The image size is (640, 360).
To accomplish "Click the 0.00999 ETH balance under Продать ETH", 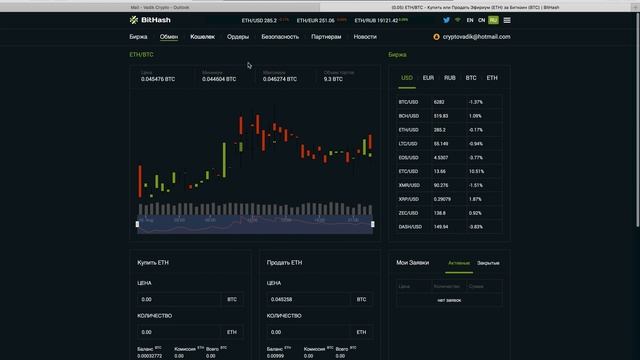I will coord(275,356).
